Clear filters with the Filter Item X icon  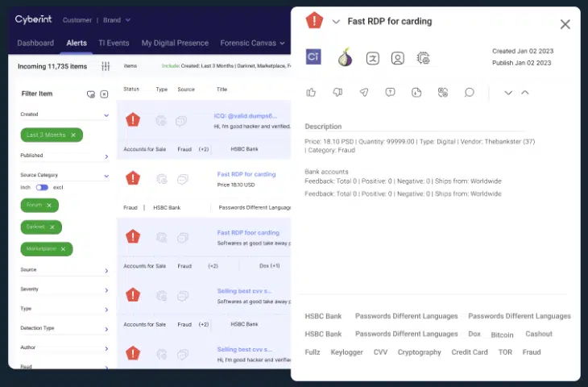(104, 94)
